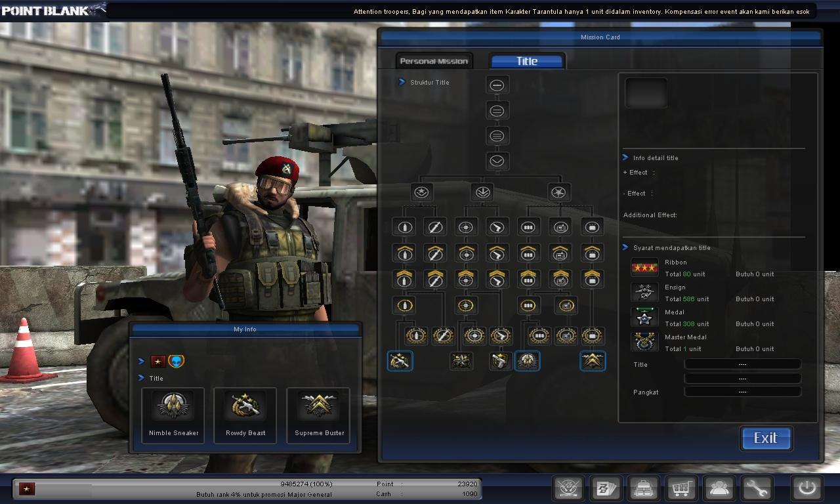Select the Rowdy Beast title slot
This screenshot has height=504, width=840.
click(x=245, y=415)
